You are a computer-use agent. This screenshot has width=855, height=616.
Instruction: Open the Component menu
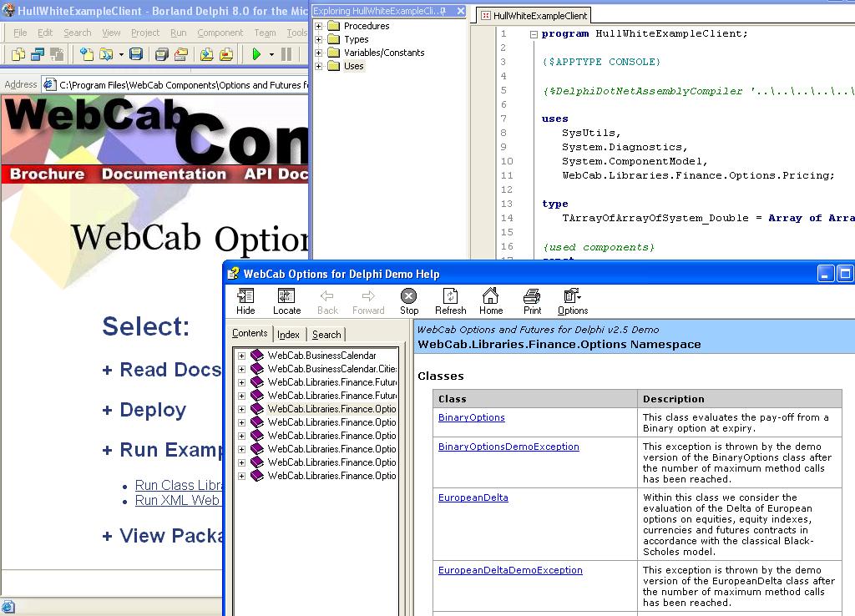[x=220, y=33]
